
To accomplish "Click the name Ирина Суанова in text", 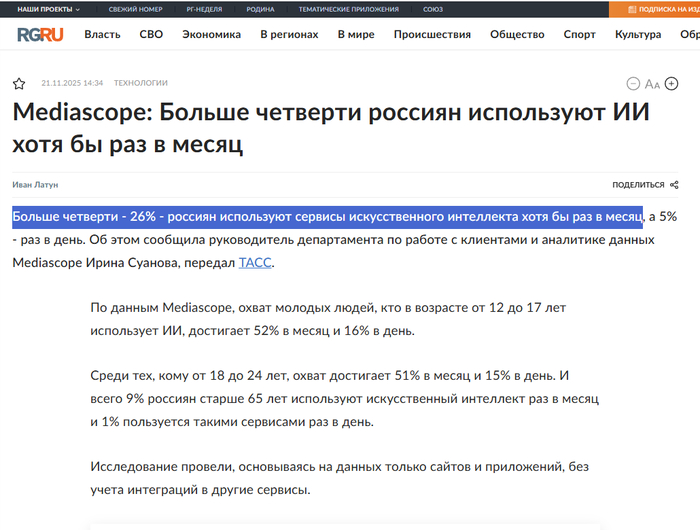I will coord(132,263).
